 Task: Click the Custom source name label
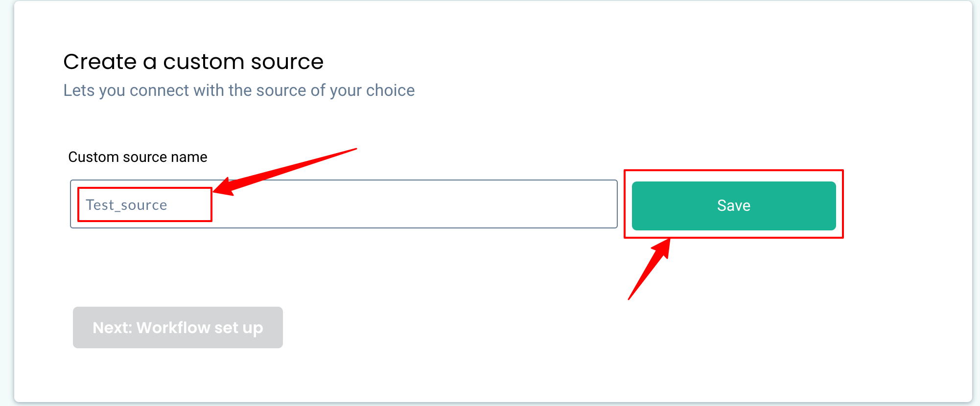coord(138,157)
